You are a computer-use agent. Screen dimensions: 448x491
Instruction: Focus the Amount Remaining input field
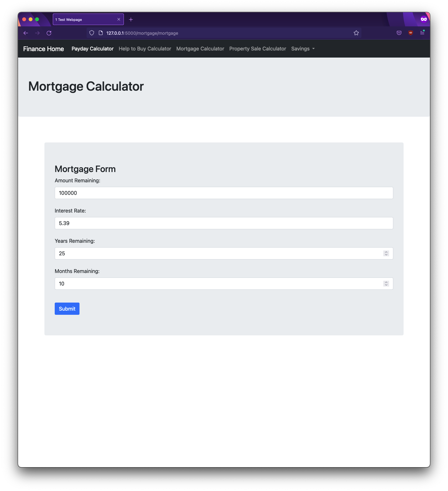point(224,193)
